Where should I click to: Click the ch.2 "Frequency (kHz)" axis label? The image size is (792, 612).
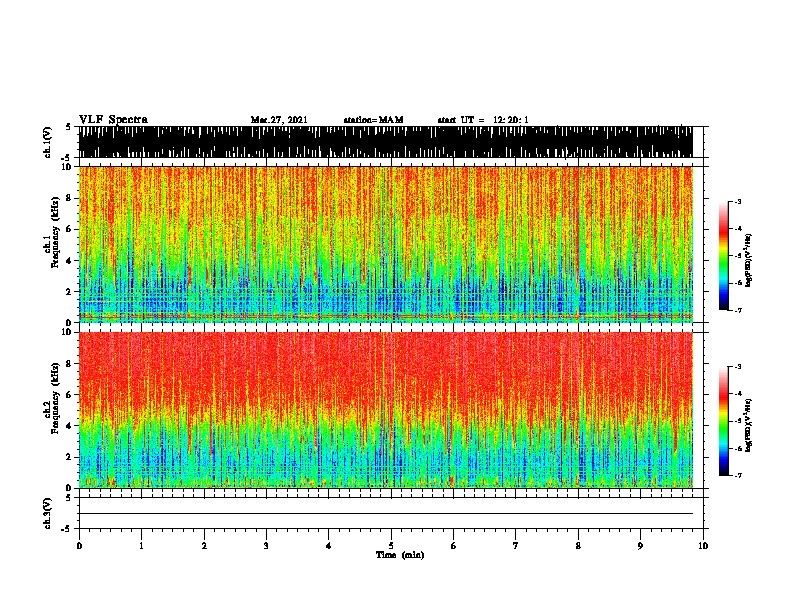[x=55, y=398]
